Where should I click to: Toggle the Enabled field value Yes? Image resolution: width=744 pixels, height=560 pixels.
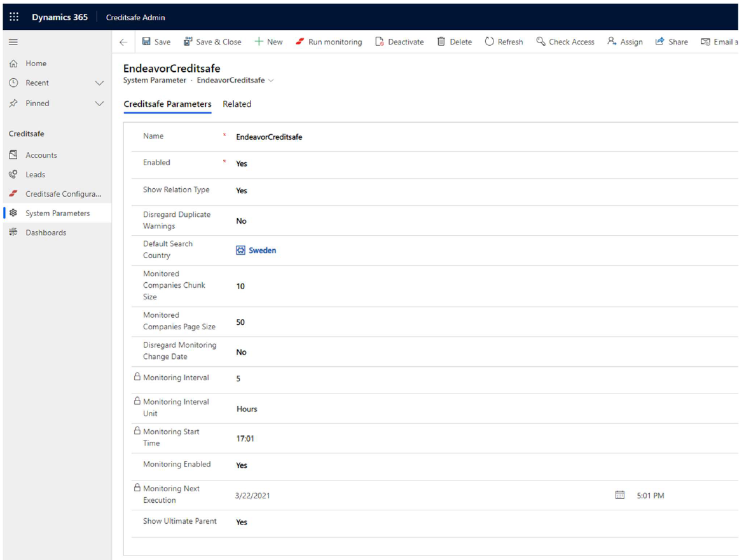coord(242,163)
